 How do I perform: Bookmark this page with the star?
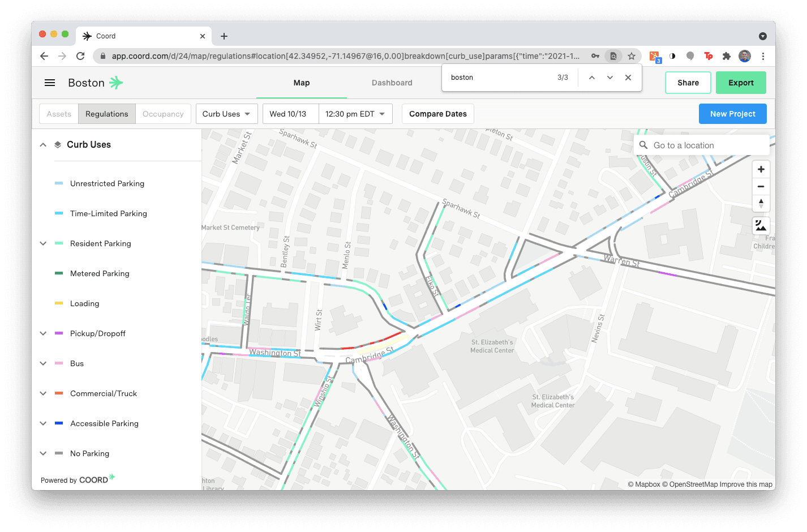coord(632,56)
